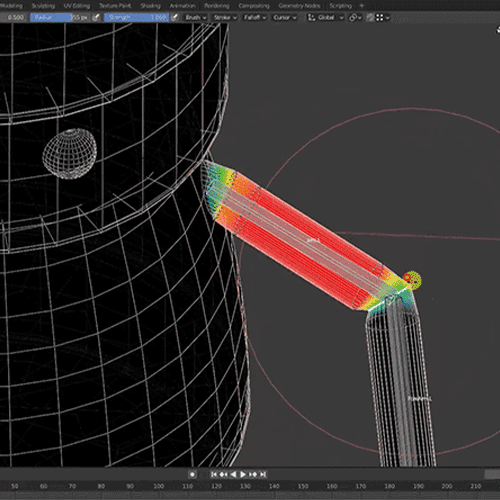The image size is (500, 500).
Task: Open the Cursor dropdown
Action: [x=285, y=17]
